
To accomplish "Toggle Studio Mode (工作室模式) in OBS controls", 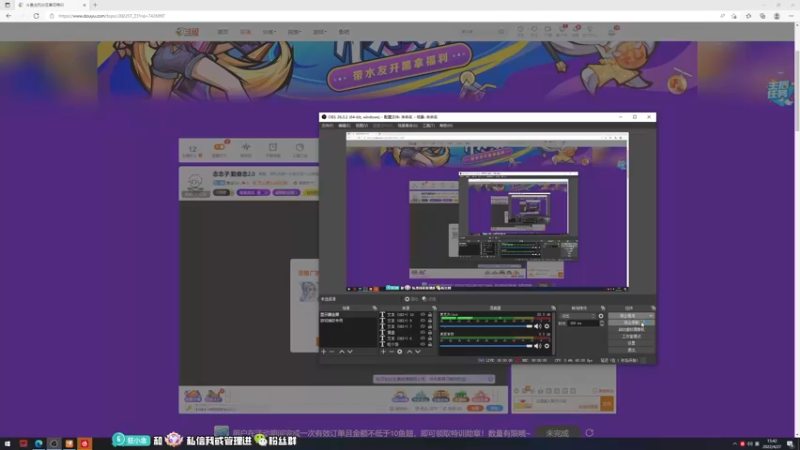I will coord(631,336).
